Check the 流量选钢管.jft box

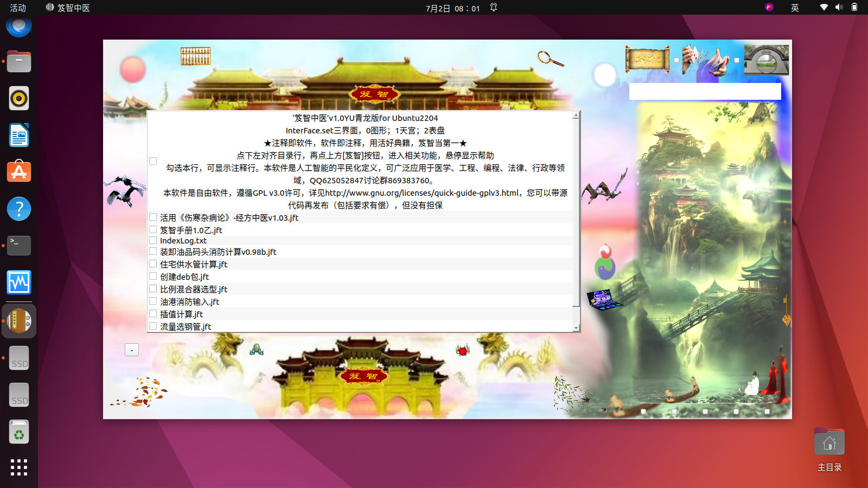[153, 326]
